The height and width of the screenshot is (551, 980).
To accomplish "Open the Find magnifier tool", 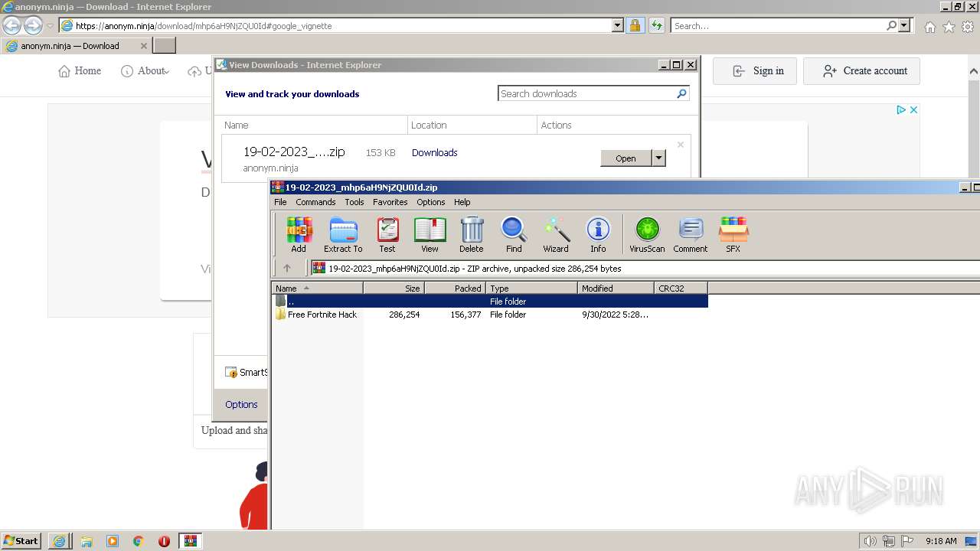I will pos(514,234).
